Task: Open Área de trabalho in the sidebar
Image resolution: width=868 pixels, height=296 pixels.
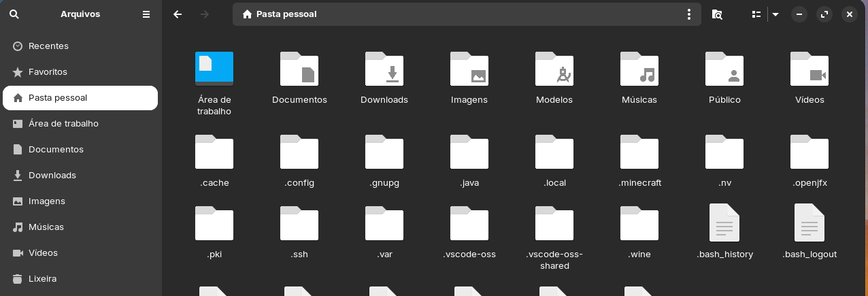Action: click(x=80, y=123)
